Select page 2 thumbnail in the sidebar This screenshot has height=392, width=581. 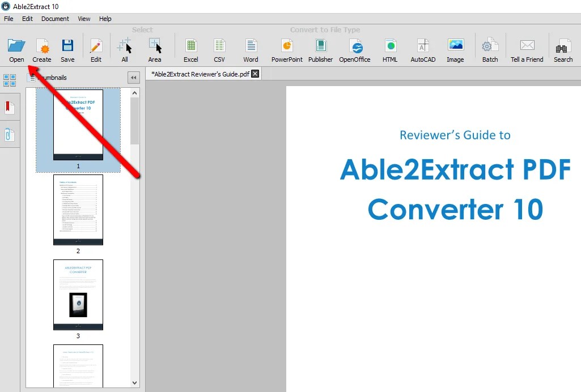point(78,210)
